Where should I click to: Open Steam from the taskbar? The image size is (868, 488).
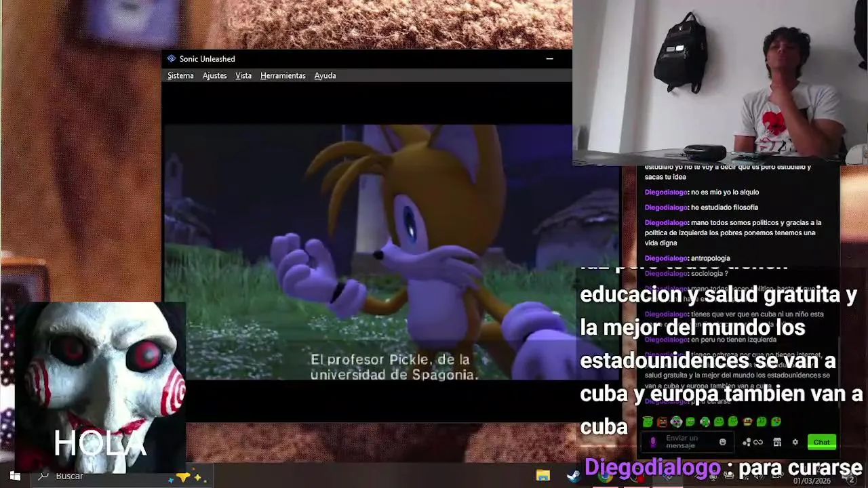pyautogui.click(x=574, y=476)
